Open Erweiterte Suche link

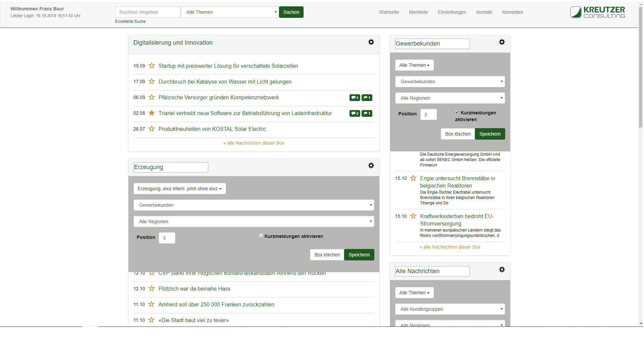130,21
